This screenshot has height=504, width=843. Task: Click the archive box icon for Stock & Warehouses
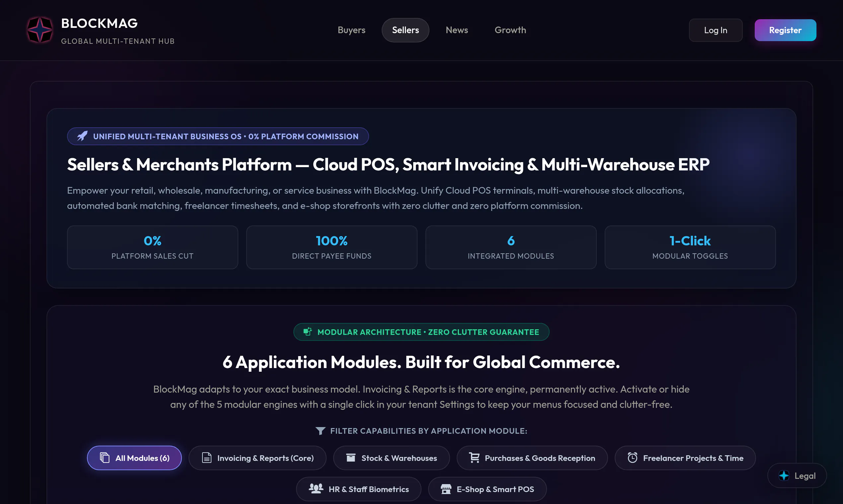[351, 458]
